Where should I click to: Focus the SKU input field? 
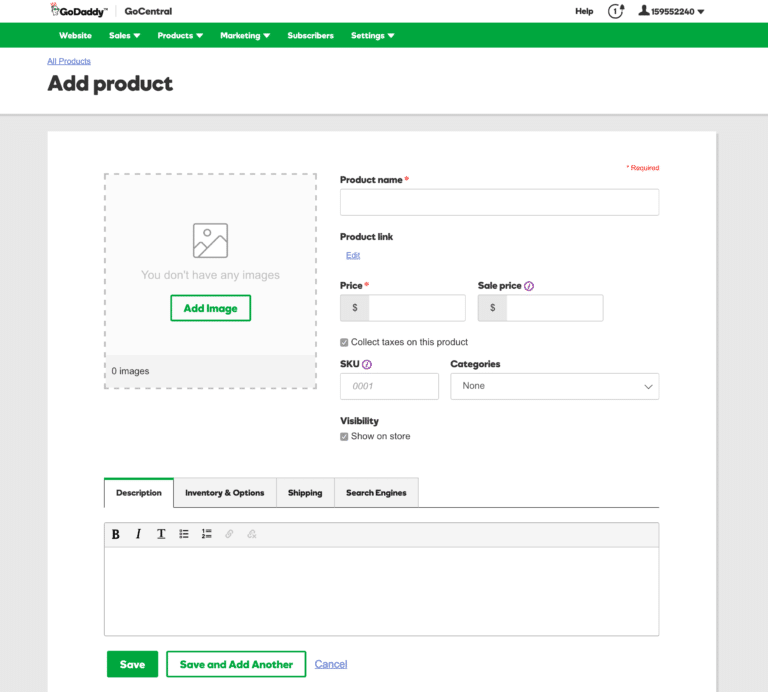click(x=389, y=386)
